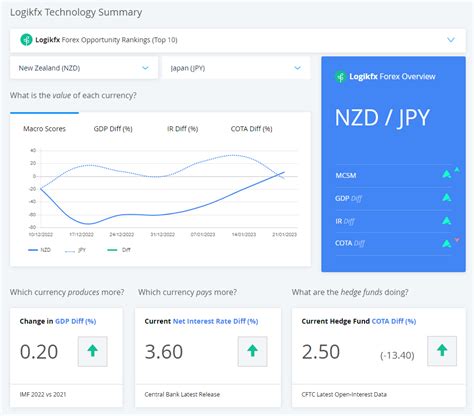Toggle the Diff series in chart legend
The height and width of the screenshot is (416, 474).
tap(119, 250)
